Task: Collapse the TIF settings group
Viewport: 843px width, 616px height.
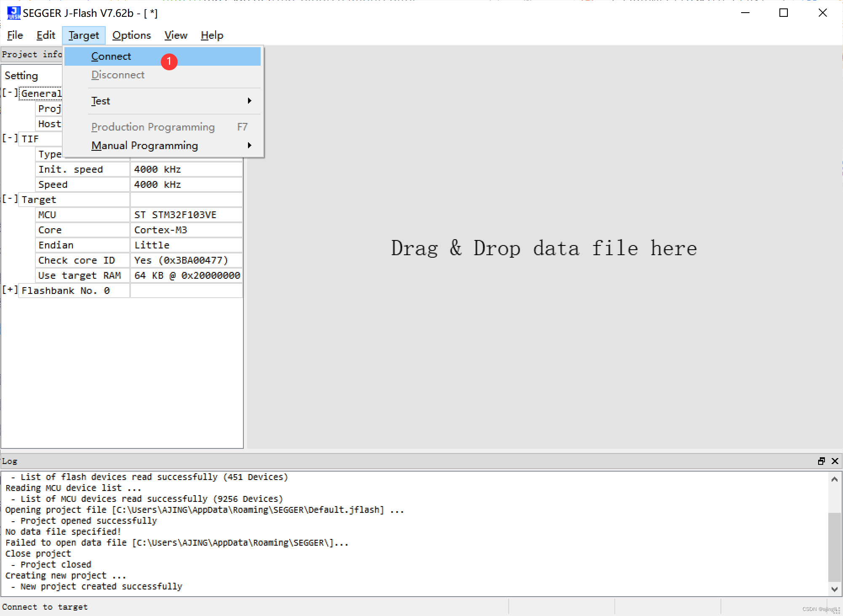Action: point(10,138)
